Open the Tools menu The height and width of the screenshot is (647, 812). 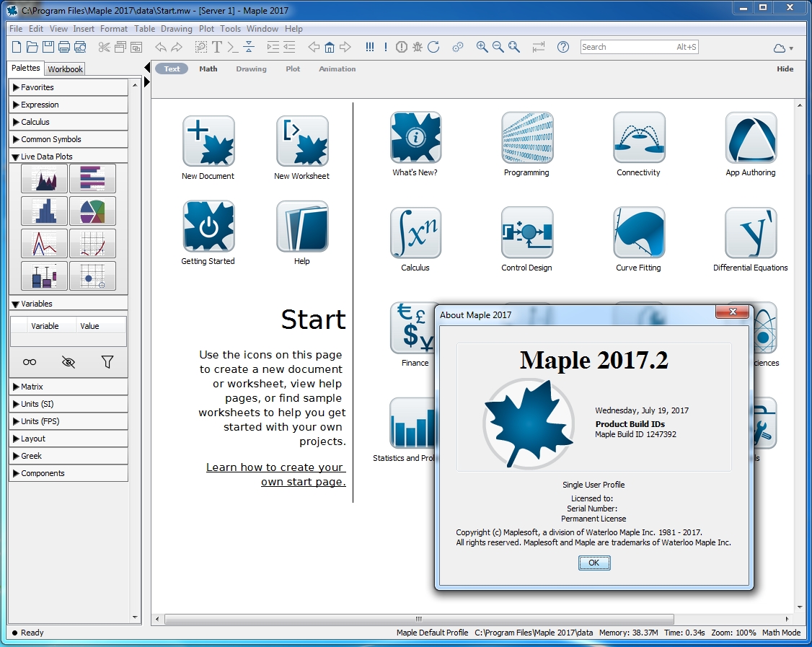click(x=230, y=29)
